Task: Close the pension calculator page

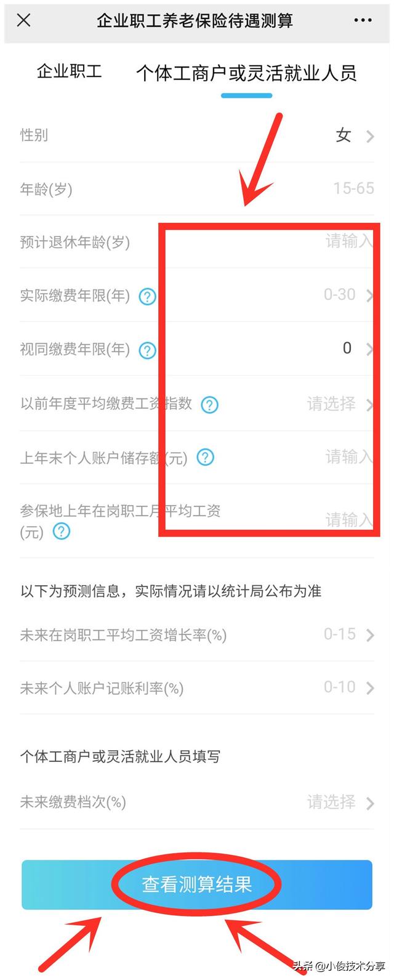Action: 23,20
